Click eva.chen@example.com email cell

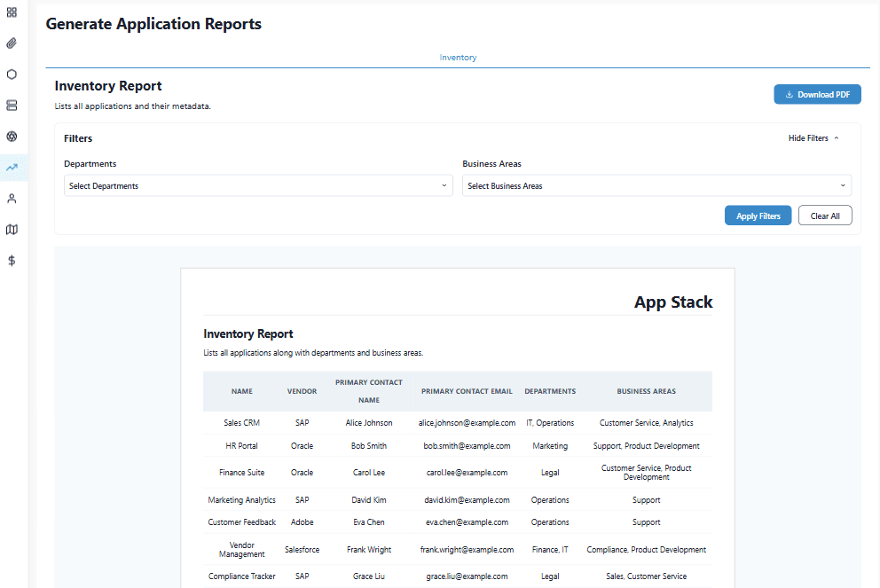[x=467, y=522]
